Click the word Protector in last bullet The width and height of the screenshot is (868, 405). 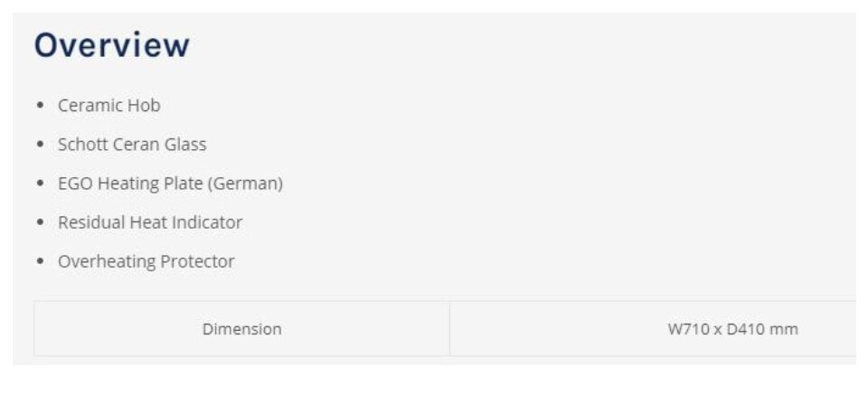click(x=197, y=261)
